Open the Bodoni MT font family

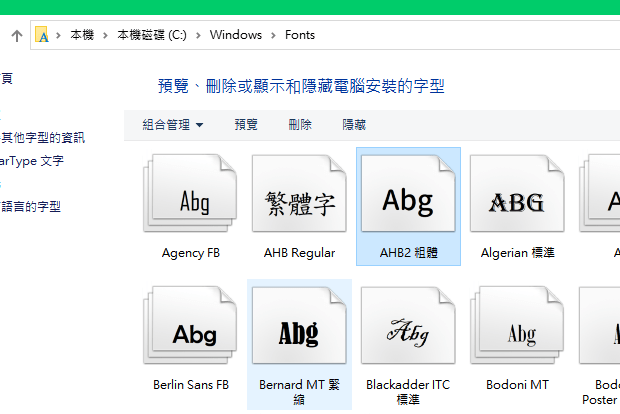point(516,333)
